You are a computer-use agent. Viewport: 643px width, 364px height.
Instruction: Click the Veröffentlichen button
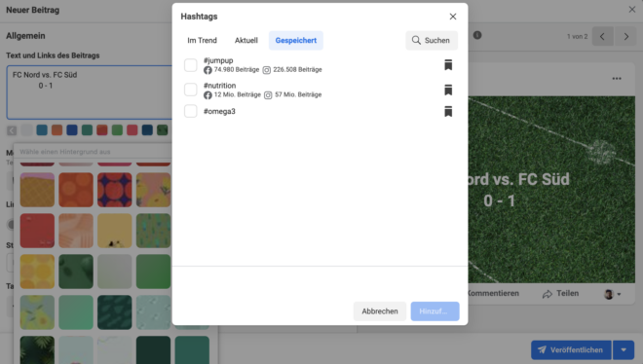point(571,349)
